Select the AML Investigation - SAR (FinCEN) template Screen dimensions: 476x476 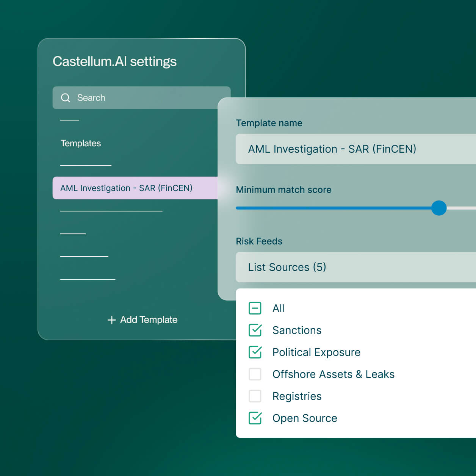pos(135,188)
